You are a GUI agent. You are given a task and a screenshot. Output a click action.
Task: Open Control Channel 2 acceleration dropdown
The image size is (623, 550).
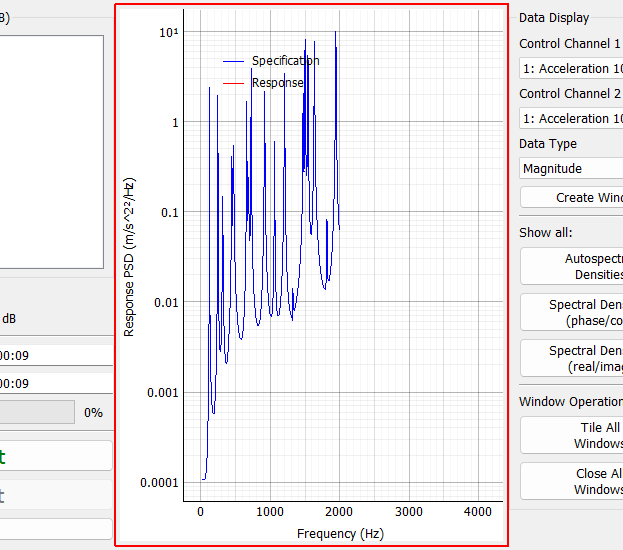[x=571, y=118]
